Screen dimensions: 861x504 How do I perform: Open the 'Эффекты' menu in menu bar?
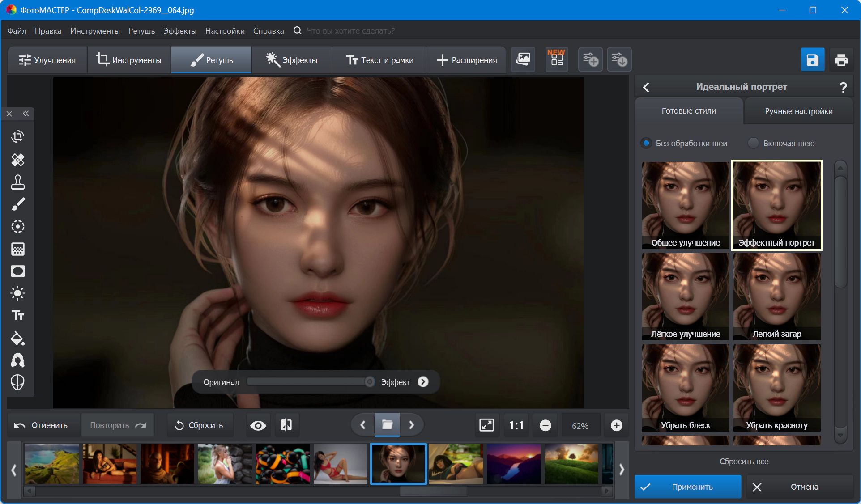point(179,31)
